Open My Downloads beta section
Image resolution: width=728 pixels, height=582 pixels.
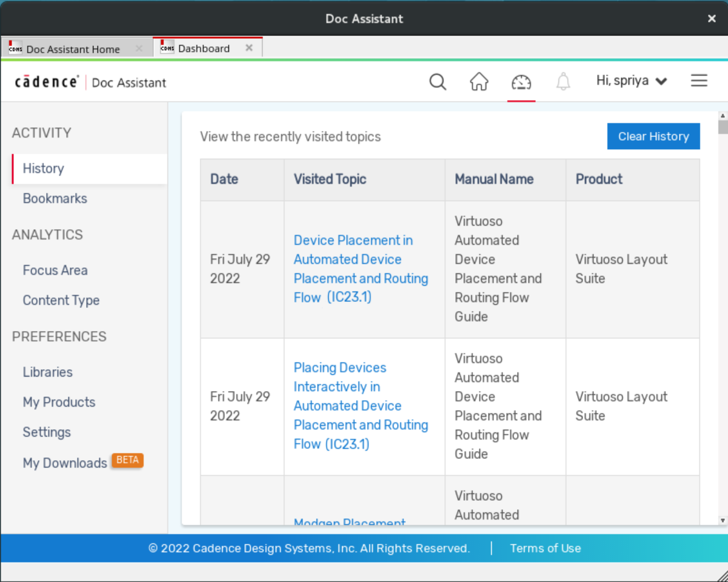(x=65, y=463)
